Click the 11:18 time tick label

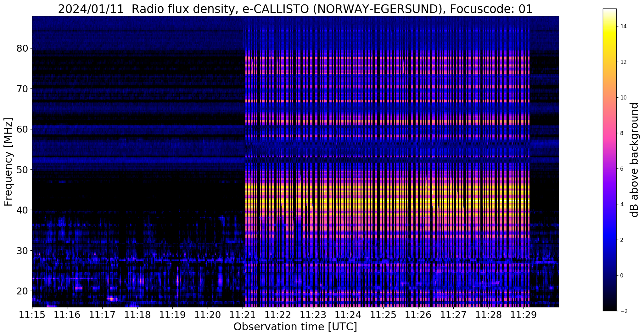pos(137,315)
